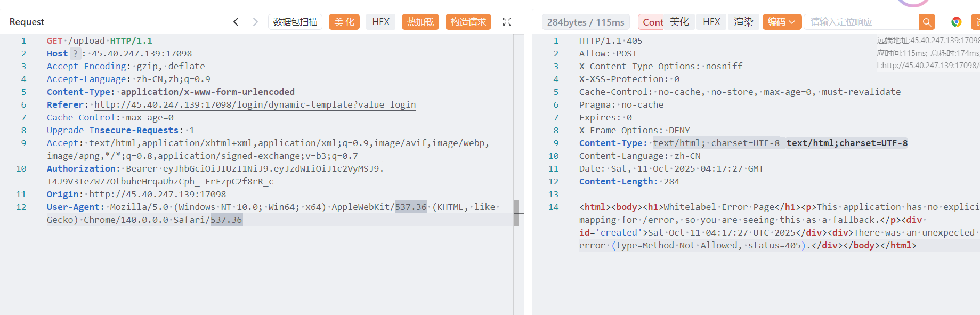Click the 构造请求 build request button
The width and height of the screenshot is (980, 315).
pos(468,22)
